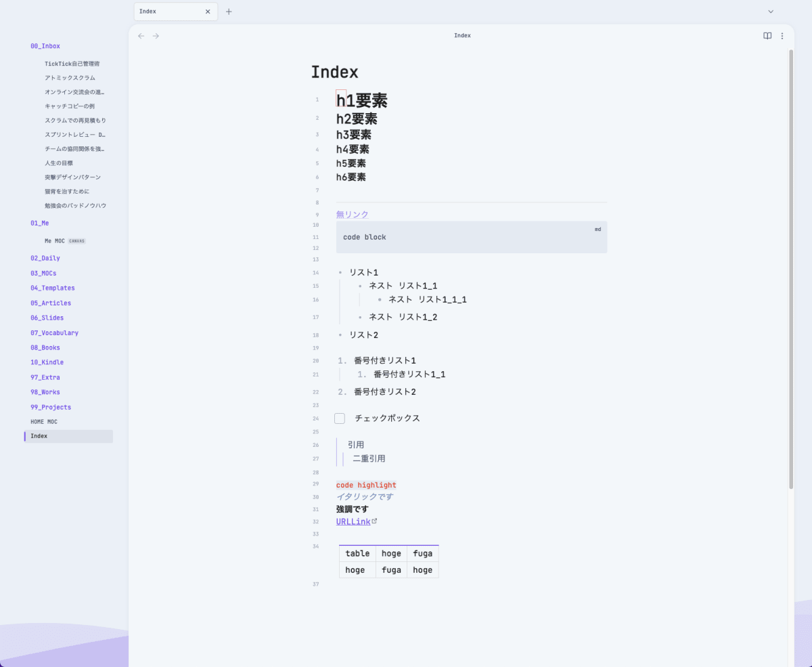Image resolution: width=812 pixels, height=667 pixels.
Task: Click the external link icon next to URLLink
Action: pyautogui.click(x=376, y=520)
